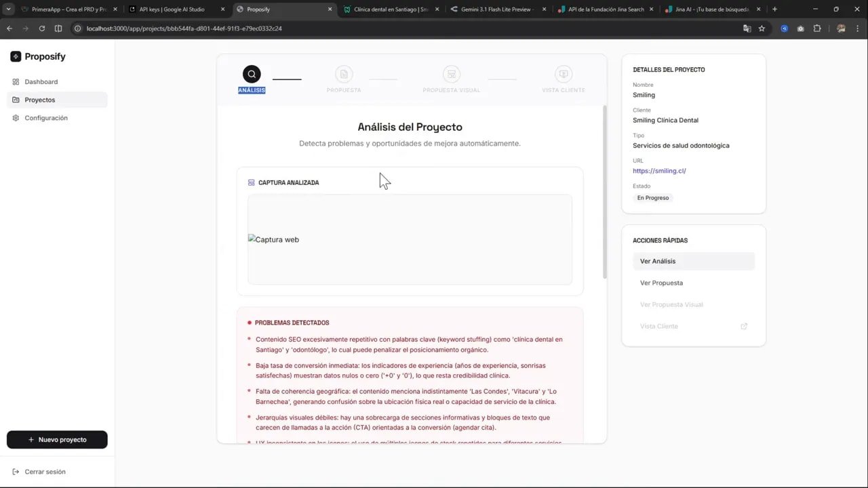Select Proyectos in the sidebar menu
The image size is (868, 488).
click(39, 100)
